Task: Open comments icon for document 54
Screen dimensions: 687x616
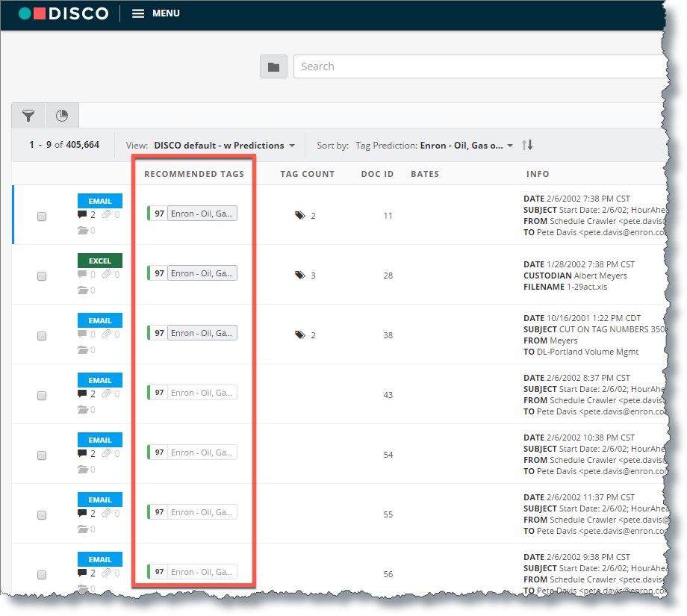Action: coord(82,453)
